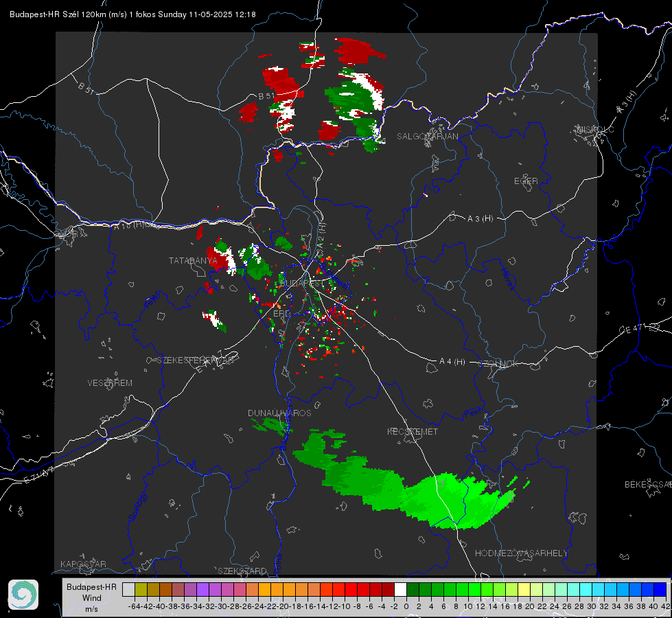Click the BEKESCSABA label at right edge

point(648,485)
